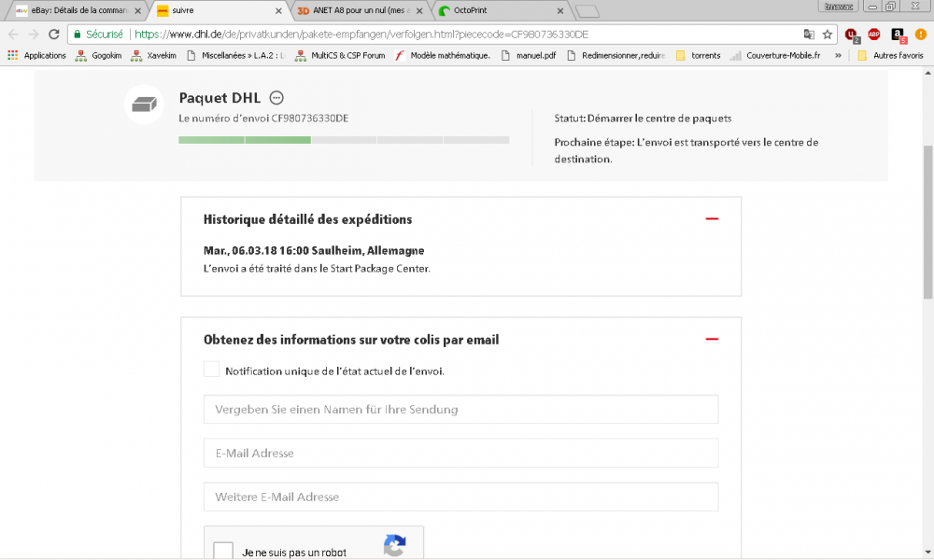
Task: Click the Prochaine étape text
Action: 686,150
